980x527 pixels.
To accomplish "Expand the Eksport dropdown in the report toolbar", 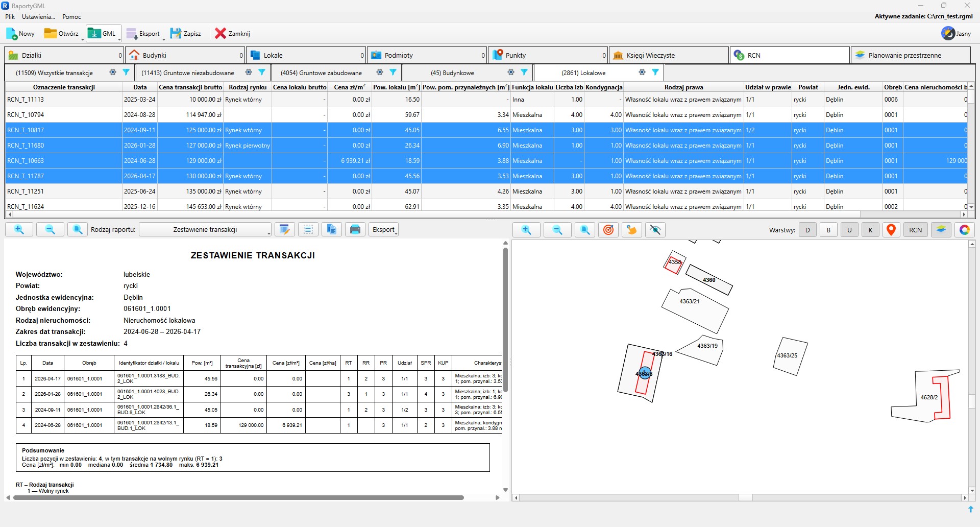I will (383, 230).
